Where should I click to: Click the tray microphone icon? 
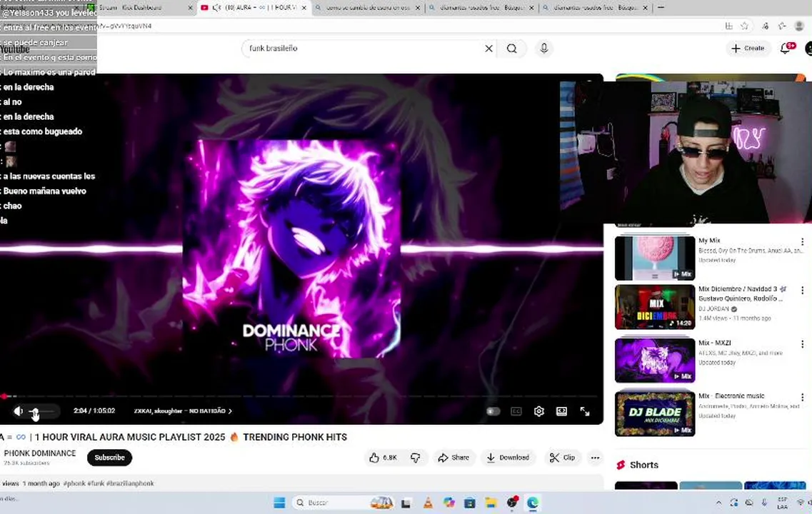click(x=764, y=503)
